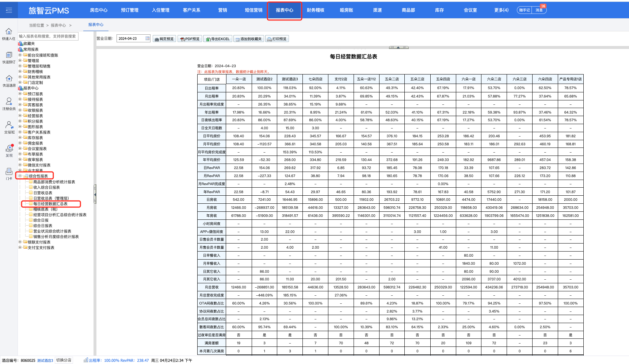Click the 网页预览 web preview button

[x=164, y=39]
